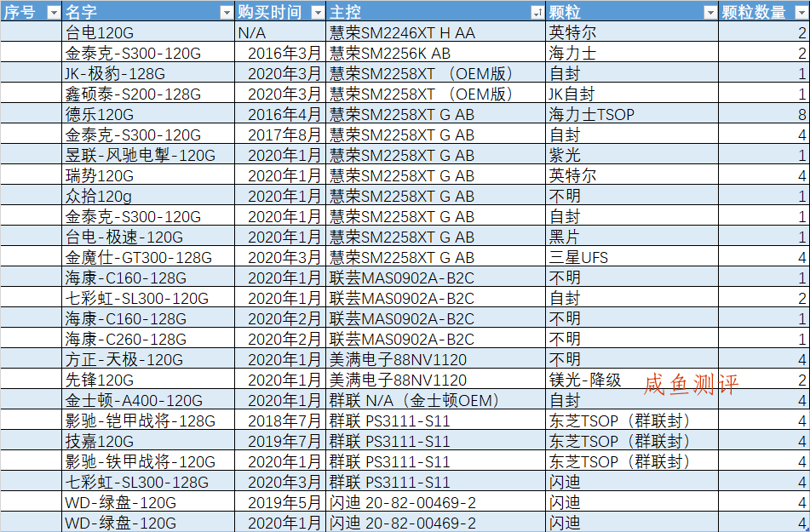Click the date cell 2017年8月
Screen dimensions: 810x532
tap(280, 134)
